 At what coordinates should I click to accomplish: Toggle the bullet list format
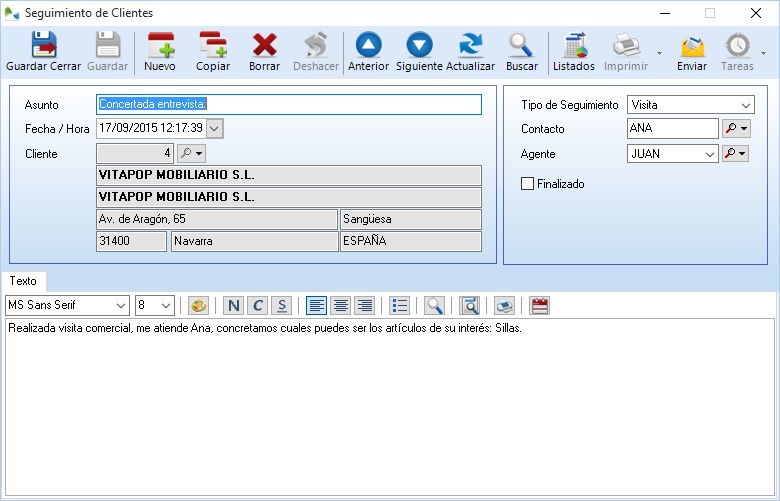399,305
